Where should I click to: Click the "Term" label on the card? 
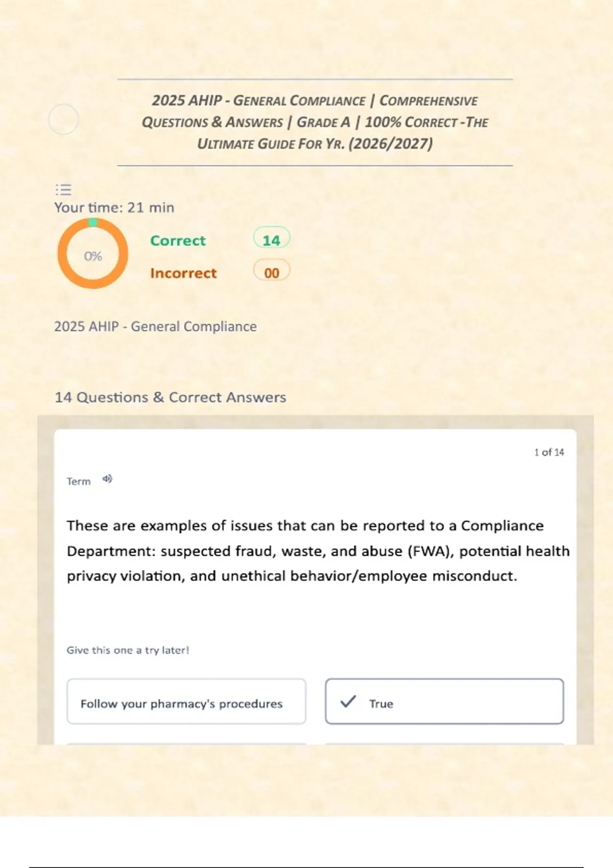(x=79, y=481)
